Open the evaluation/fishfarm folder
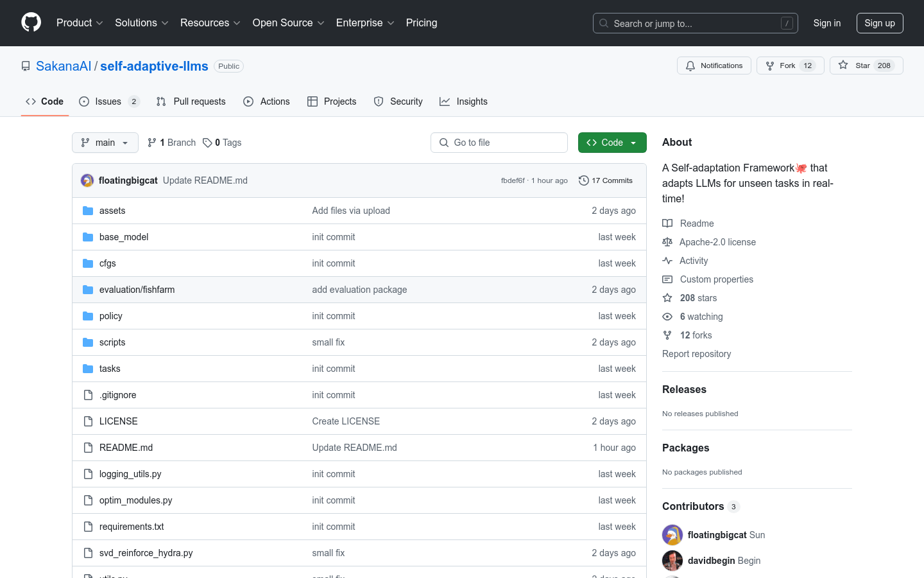Image resolution: width=924 pixels, height=578 pixels. tap(137, 290)
